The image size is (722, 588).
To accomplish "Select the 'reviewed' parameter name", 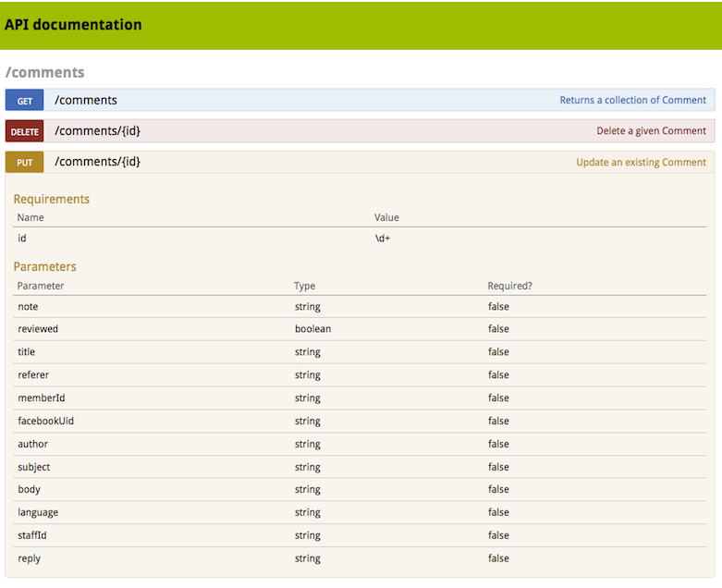I will 38,329.
